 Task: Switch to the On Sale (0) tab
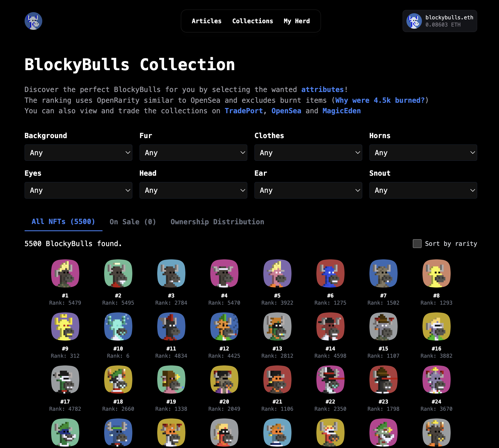pos(133,222)
